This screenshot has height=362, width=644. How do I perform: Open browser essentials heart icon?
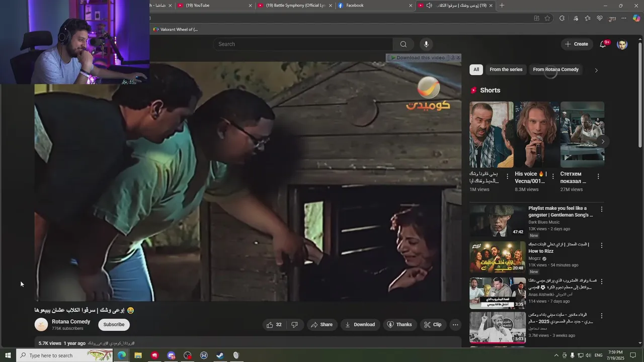[x=600, y=18]
